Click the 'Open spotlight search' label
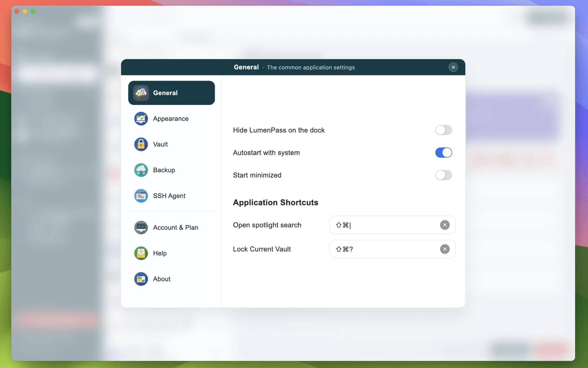588x368 pixels. point(267,225)
